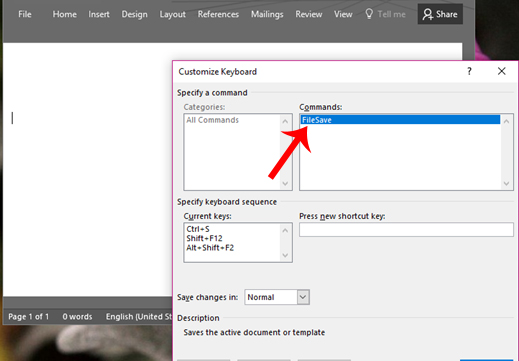Select FileSave in the Commands list

tap(400, 120)
